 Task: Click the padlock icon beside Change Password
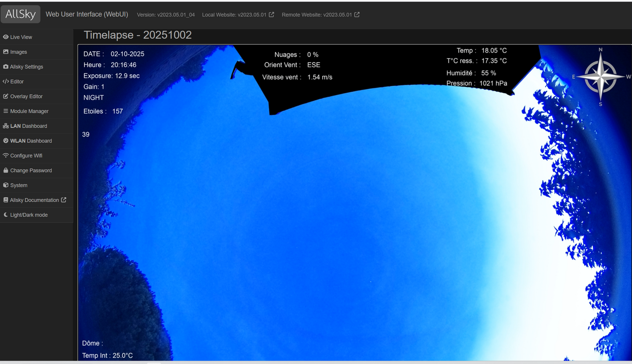coord(5,170)
